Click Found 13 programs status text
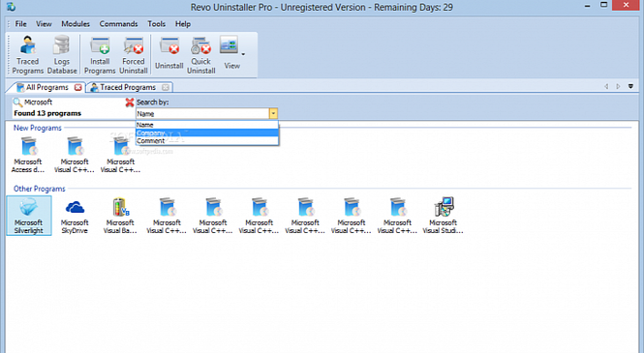Screen dimensions: 644x353 (x=47, y=113)
